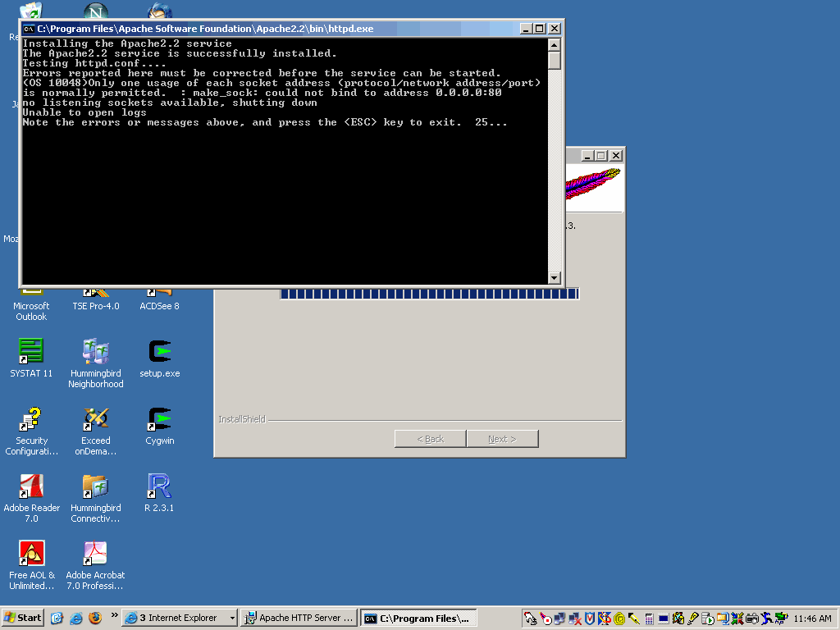The width and height of the screenshot is (840, 630).
Task: Open the Adobe Acrobat 7.0 Professional shortcut
Action: pyautogui.click(x=96, y=565)
